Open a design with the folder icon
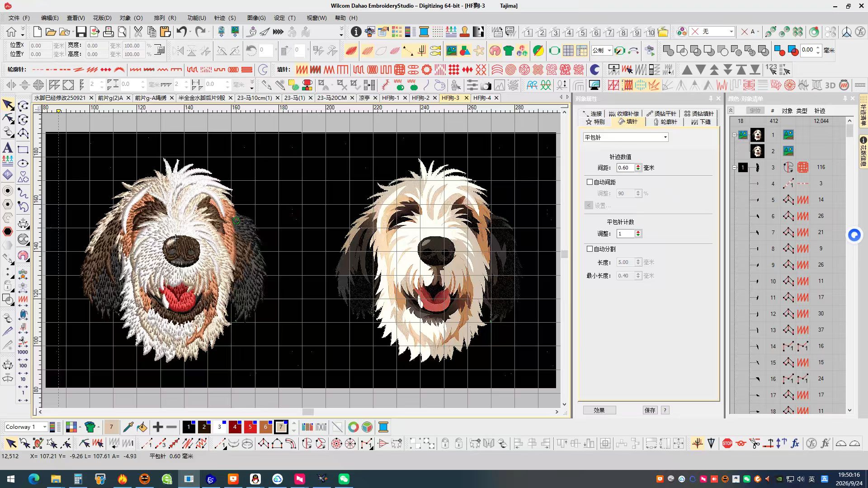 click(51, 32)
